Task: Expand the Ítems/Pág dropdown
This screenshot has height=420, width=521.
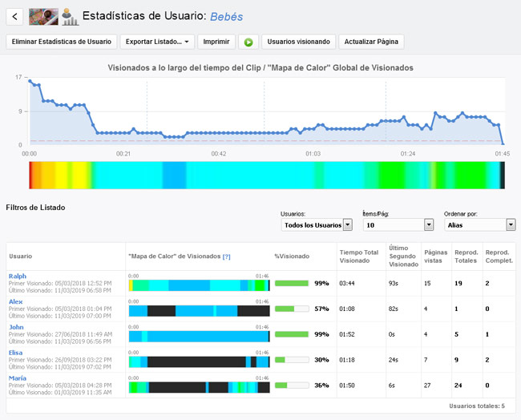Action: click(x=398, y=225)
